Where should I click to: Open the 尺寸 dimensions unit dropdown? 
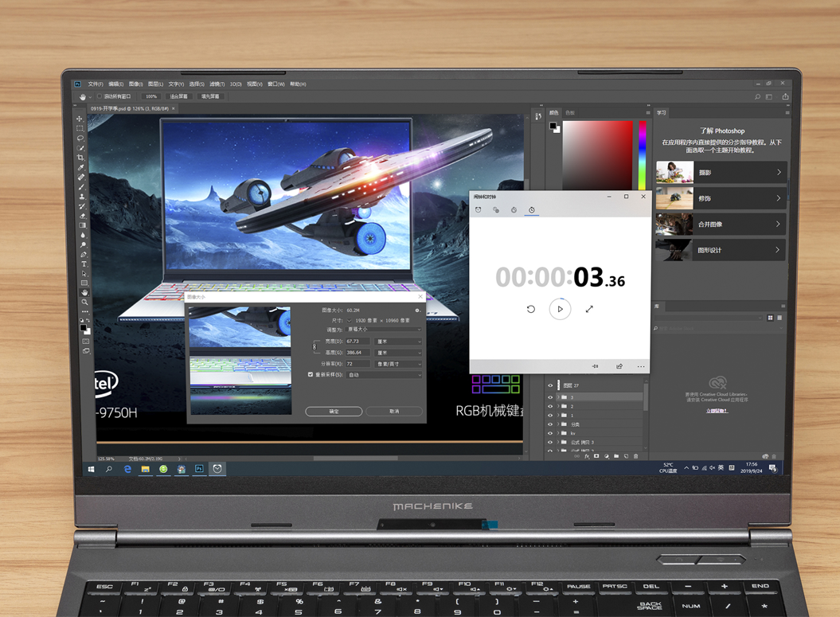coord(350,320)
